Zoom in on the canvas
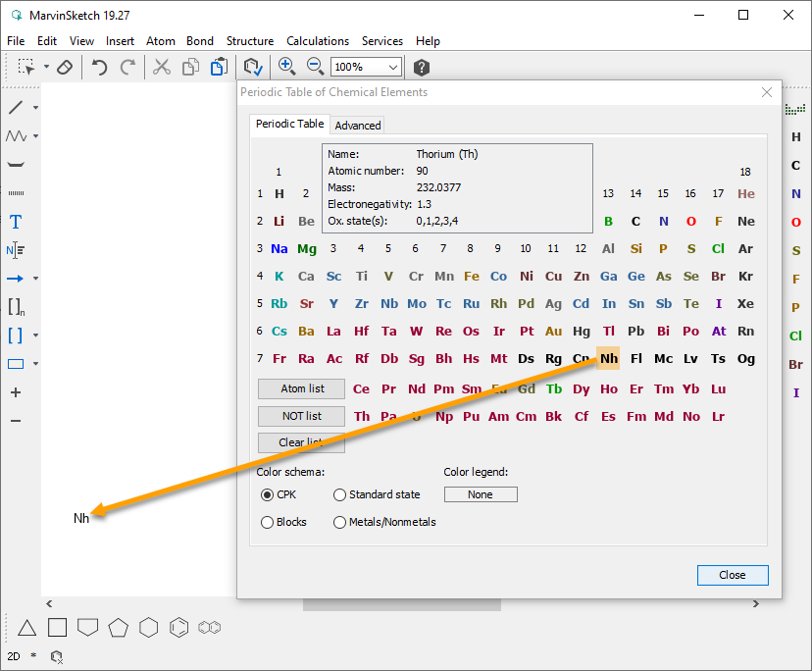Image resolution: width=812 pixels, height=671 pixels. (286, 67)
